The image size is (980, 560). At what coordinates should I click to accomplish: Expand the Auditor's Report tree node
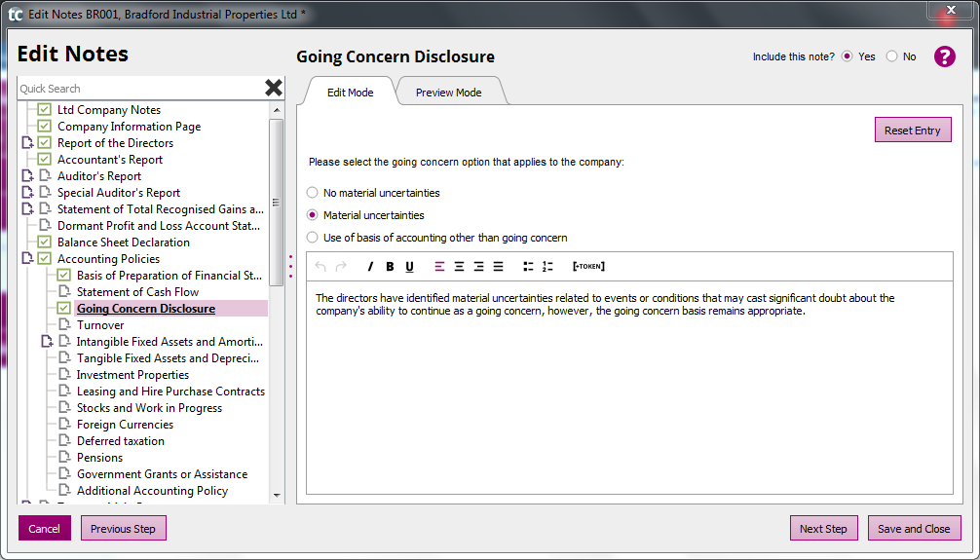(26, 176)
